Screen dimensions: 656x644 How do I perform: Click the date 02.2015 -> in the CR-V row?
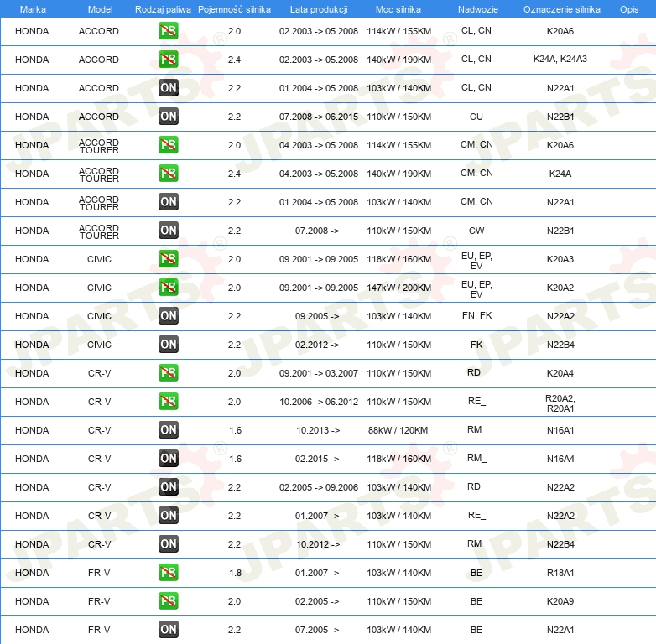click(x=317, y=459)
